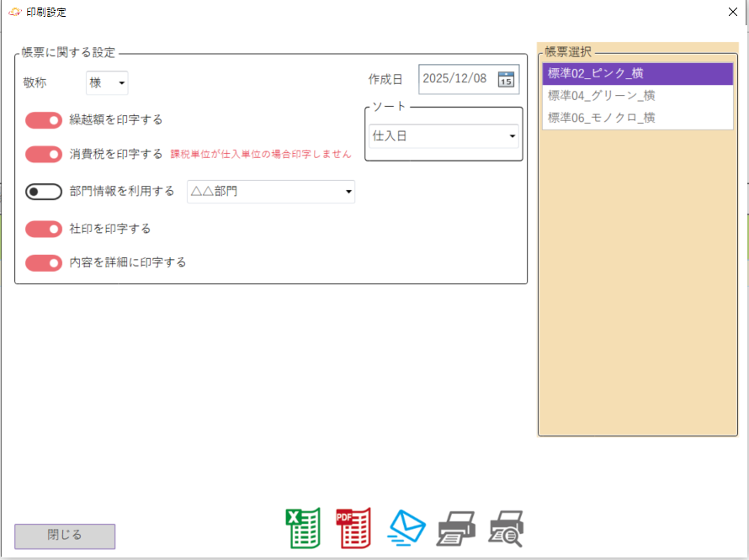Enable 部門情報を利用する switch
The width and height of the screenshot is (749, 560).
pos(44,192)
